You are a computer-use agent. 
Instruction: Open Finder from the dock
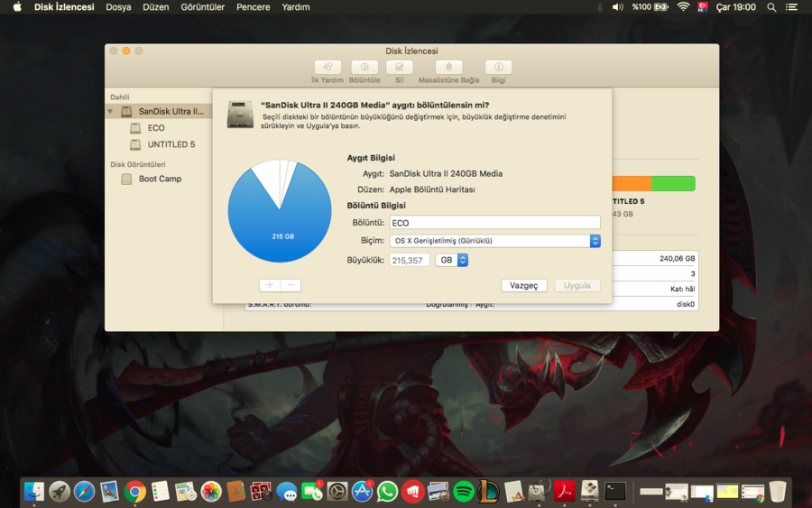(x=34, y=491)
